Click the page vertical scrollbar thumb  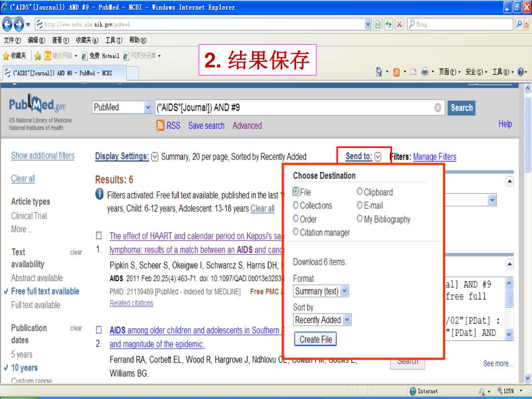[528, 136]
